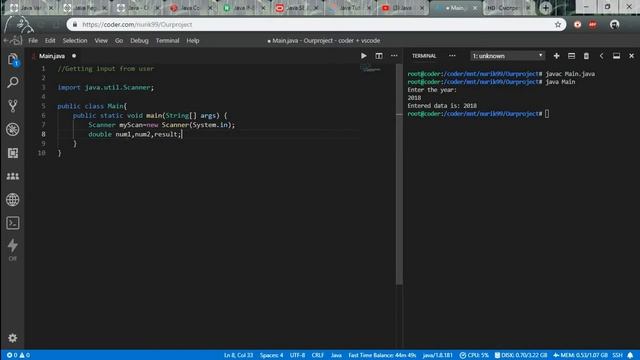This screenshot has height=360, width=640.
Task: Open the globe icon in activity bar
Action: click(x=13, y=200)
